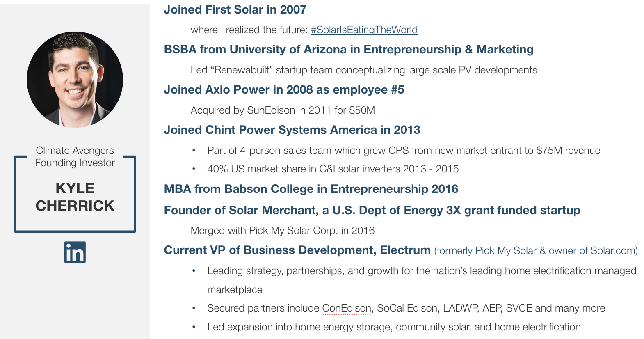The width and height of the screenshot is (644, 339).
Task: Click the MBA from Babson College heading
Action: (311, 189)
